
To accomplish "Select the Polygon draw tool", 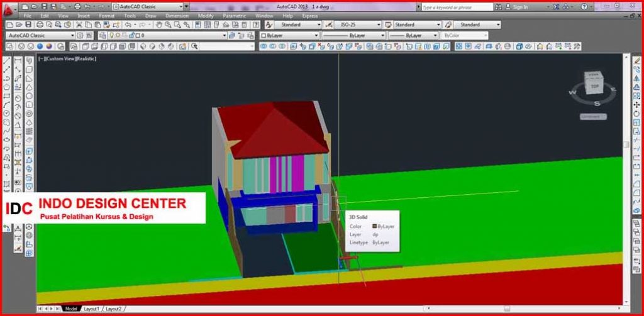I will (x=6, y=87).
